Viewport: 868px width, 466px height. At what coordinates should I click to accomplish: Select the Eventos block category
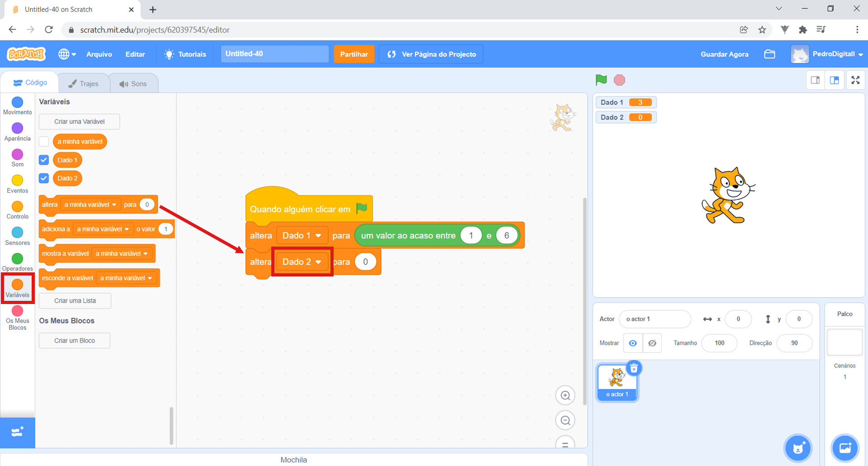17,184
